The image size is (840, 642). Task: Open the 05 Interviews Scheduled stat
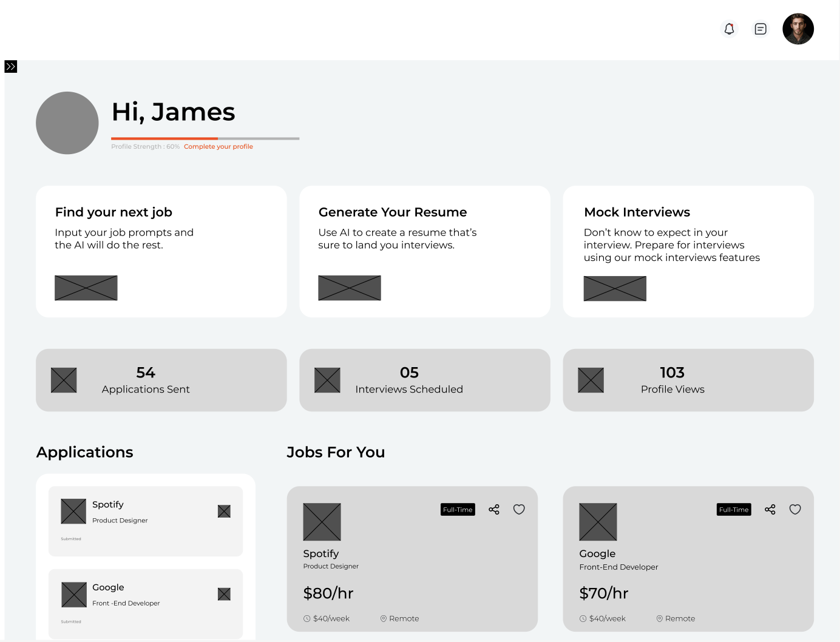(x=424, y=380)
